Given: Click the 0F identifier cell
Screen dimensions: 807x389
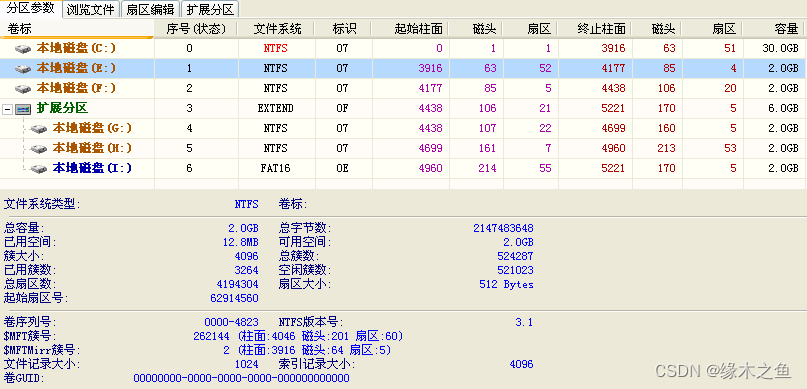Looking at the screenshot, I should point(342,109).
